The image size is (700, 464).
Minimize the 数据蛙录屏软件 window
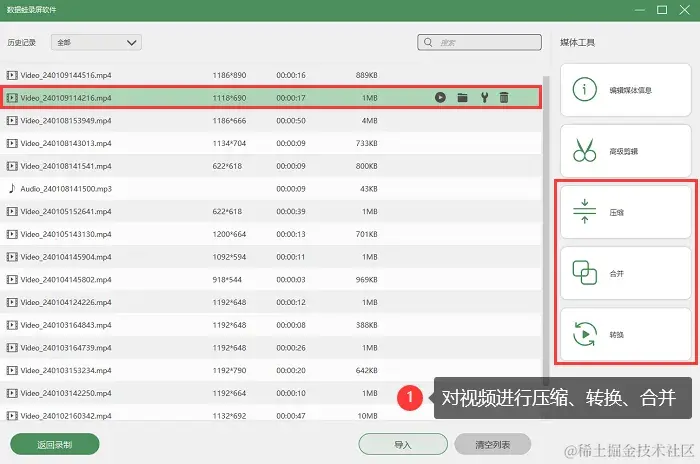pyautogui.click(x=640, y=9)
